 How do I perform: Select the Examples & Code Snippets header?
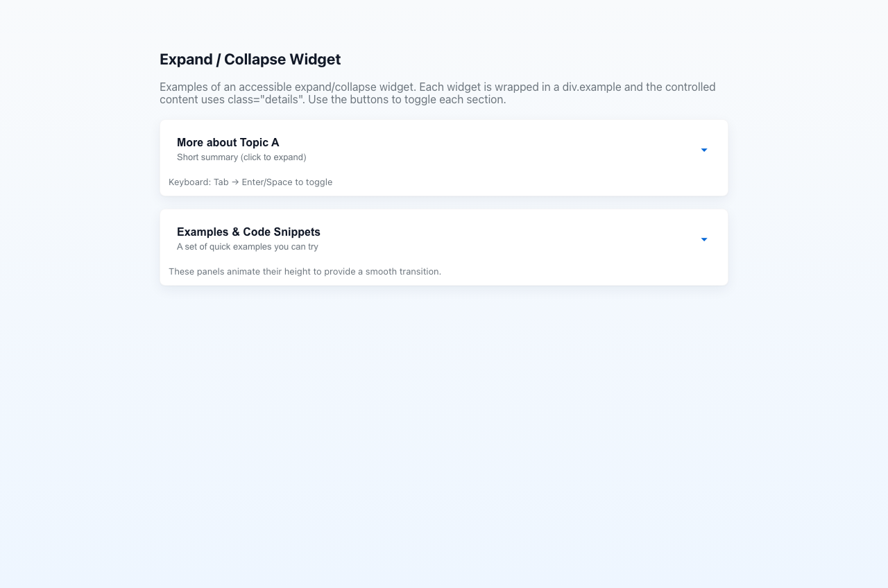[x=248, y=232]
